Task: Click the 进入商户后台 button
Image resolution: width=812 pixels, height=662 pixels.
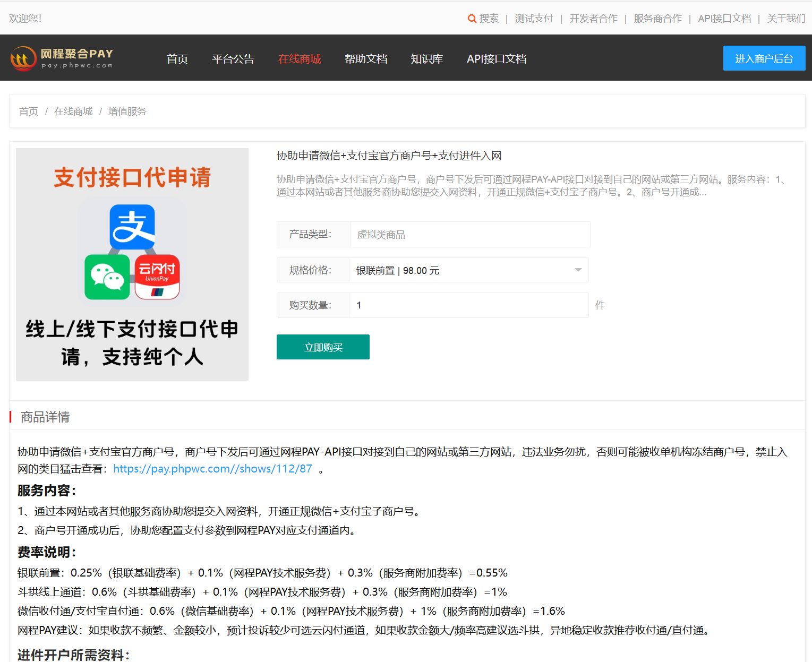Action: [x=764, y=58]
